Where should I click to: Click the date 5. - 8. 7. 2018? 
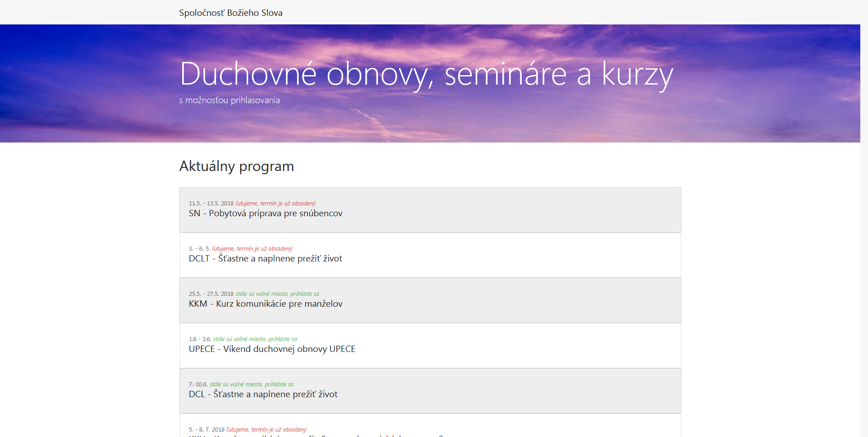pos(206,430)
